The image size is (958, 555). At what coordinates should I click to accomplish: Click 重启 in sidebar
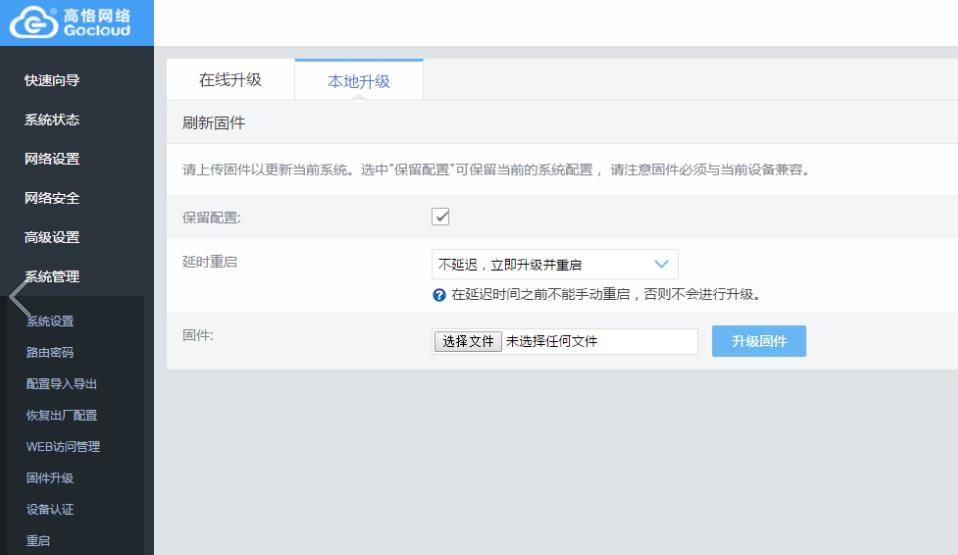(x=38, y=541)
